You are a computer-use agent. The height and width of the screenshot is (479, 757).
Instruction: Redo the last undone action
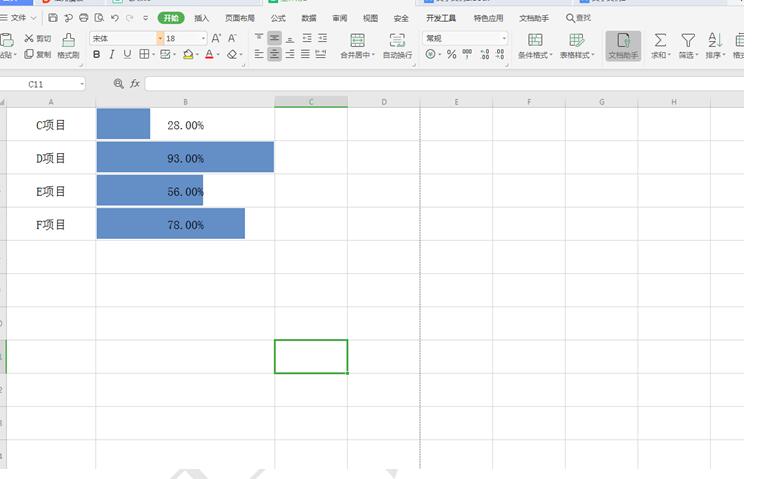pos(129,18)
